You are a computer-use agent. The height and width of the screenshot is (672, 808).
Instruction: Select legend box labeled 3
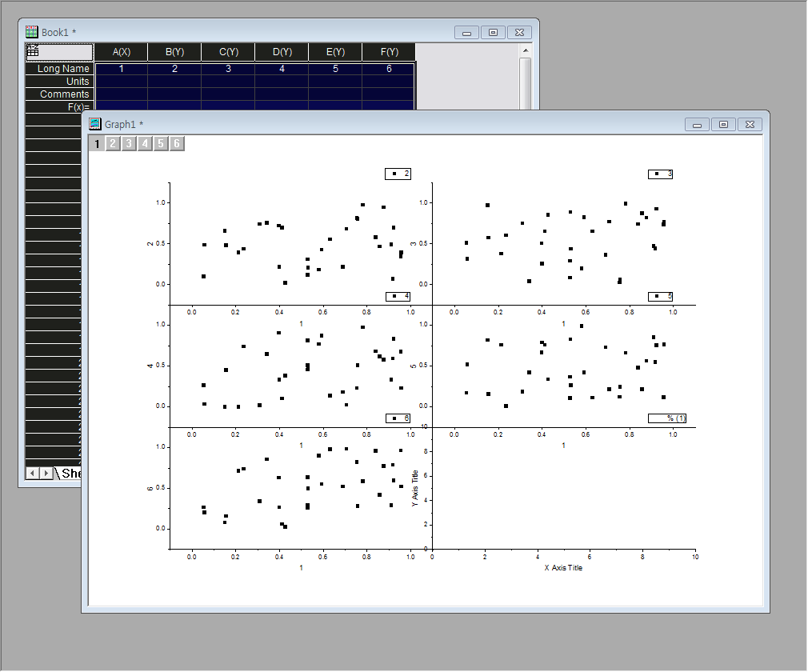pos(660,174)
